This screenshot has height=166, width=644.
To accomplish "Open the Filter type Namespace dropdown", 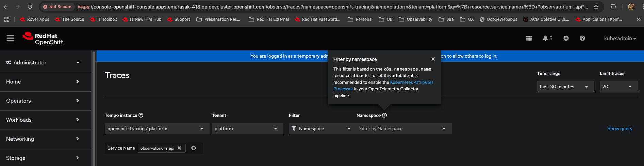I will pyautogui.click(x=321, y=129).
